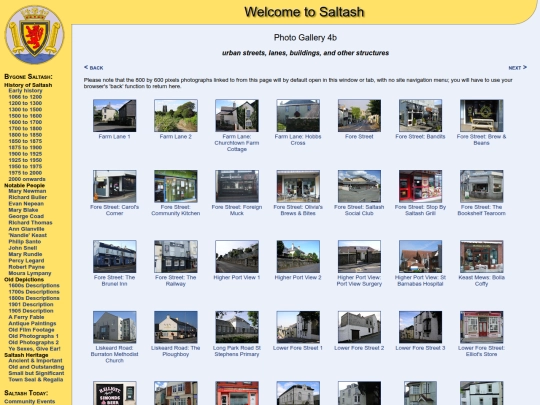
Task: Open the Lower Fore Street 2 thumbnail
Action: click(359, 327)
